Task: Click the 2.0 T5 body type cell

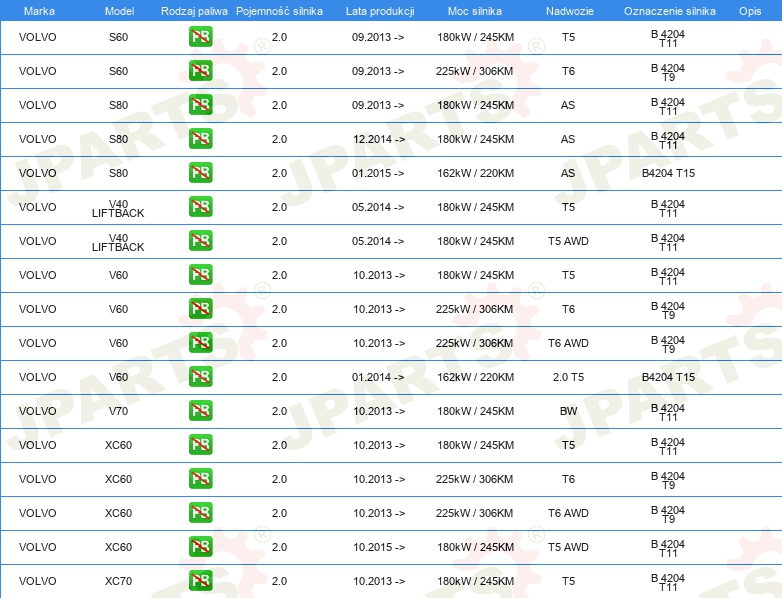Action: [568, 377]
